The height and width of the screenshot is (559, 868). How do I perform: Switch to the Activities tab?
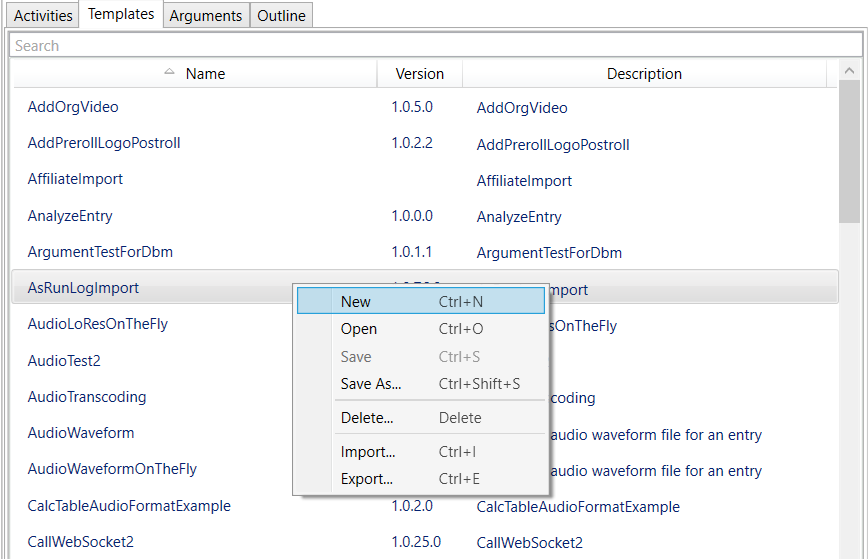tap(43, 16)
